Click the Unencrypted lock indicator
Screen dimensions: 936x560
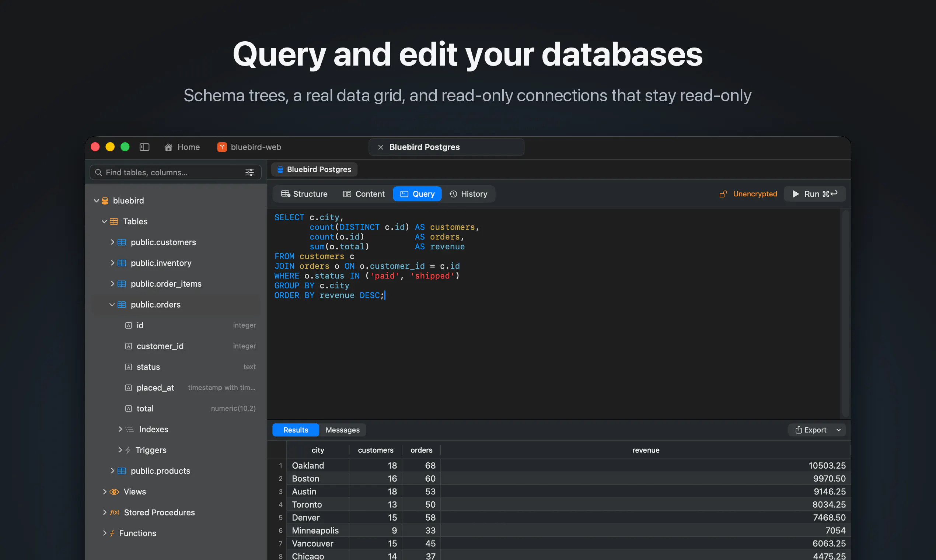[748, 194]
